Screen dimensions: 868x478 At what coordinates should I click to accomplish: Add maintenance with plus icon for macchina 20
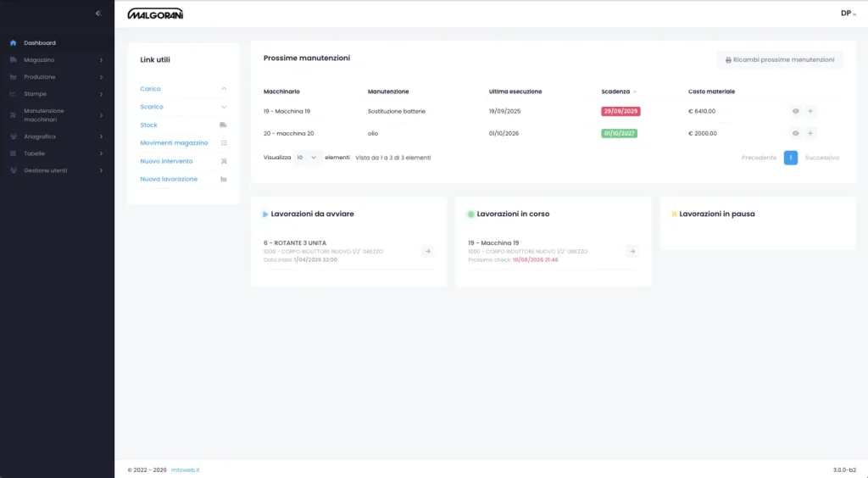point(810,133)
